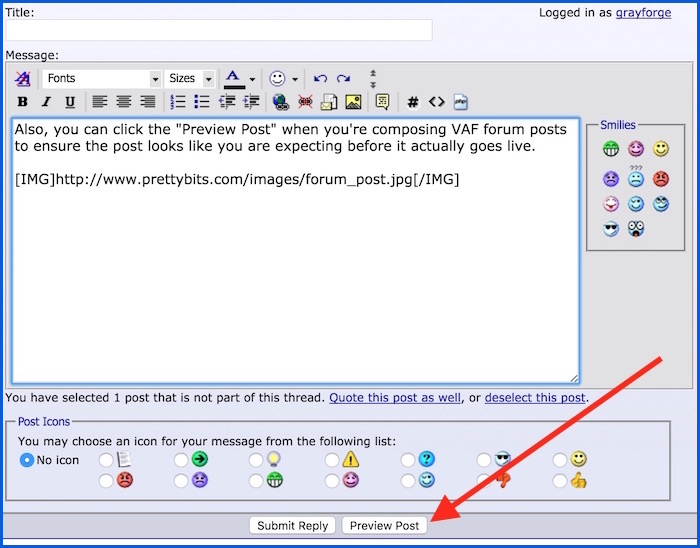700x548 pixels.
Task: Insert an ordered numbered list
Action: tap(178, 102)
